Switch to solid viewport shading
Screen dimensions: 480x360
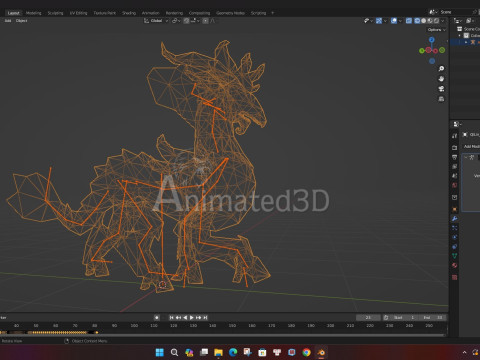point(424,21)
